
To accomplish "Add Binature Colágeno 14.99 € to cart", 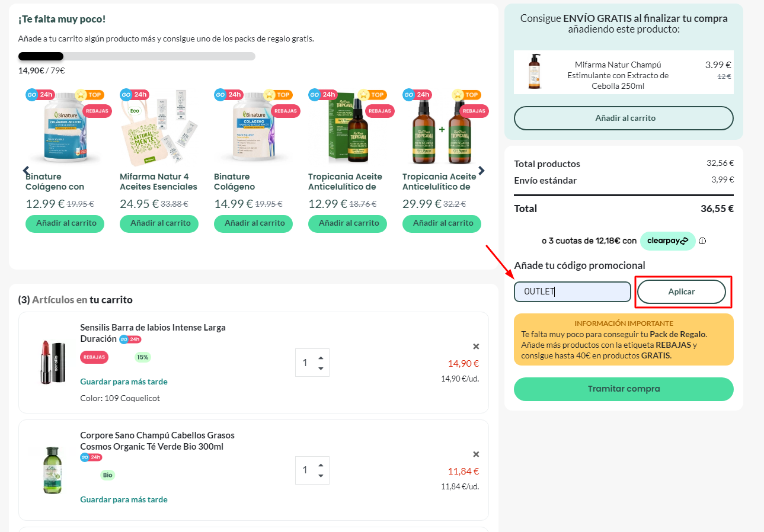I will pyautogui.click(x=253, y=223).
